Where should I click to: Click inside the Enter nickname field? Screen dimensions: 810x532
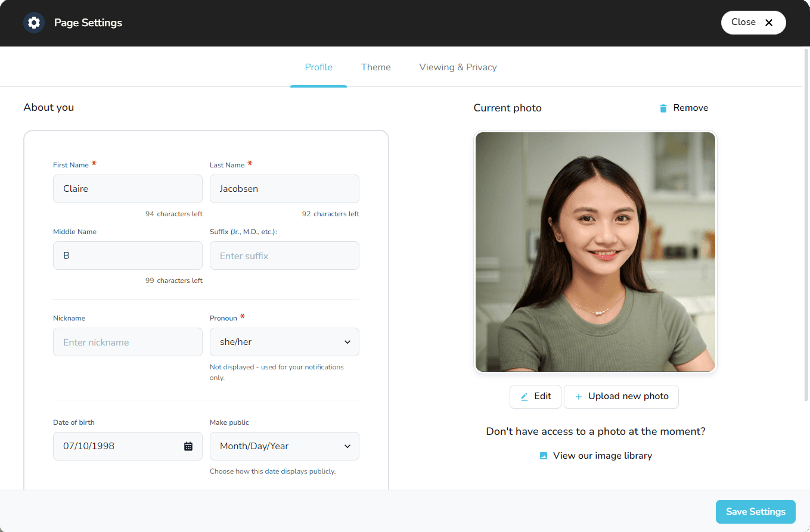click(x=128, y=342)
